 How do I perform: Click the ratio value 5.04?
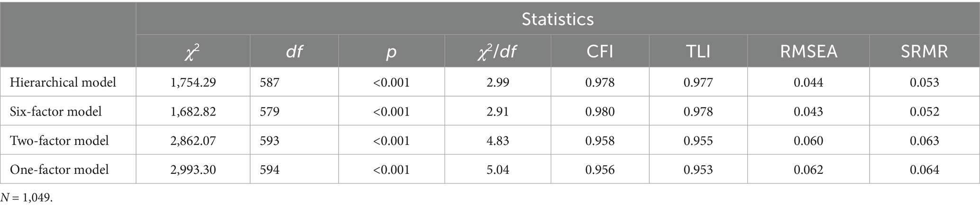point(497,170)
